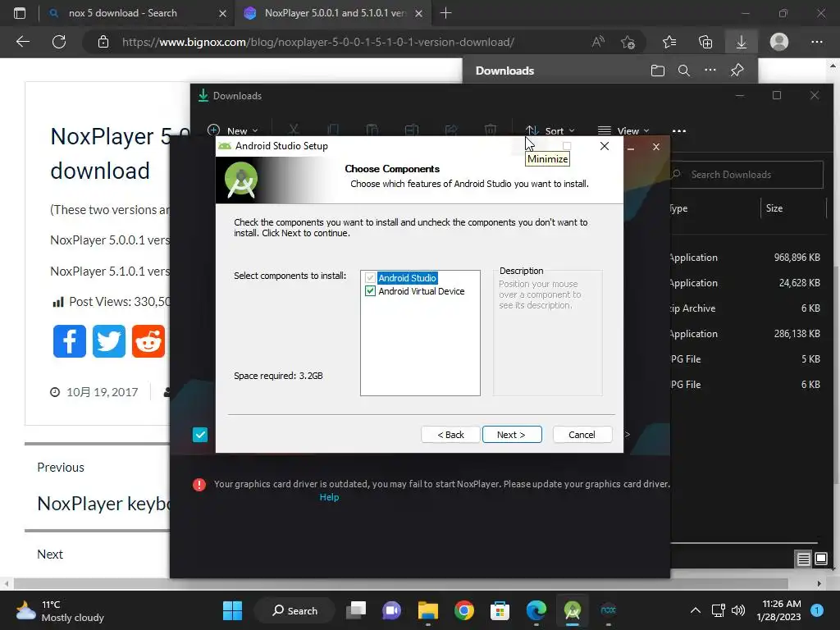Open Edge settings and more menu
This screenshot has height=630, width=840.
click(816, 42)
